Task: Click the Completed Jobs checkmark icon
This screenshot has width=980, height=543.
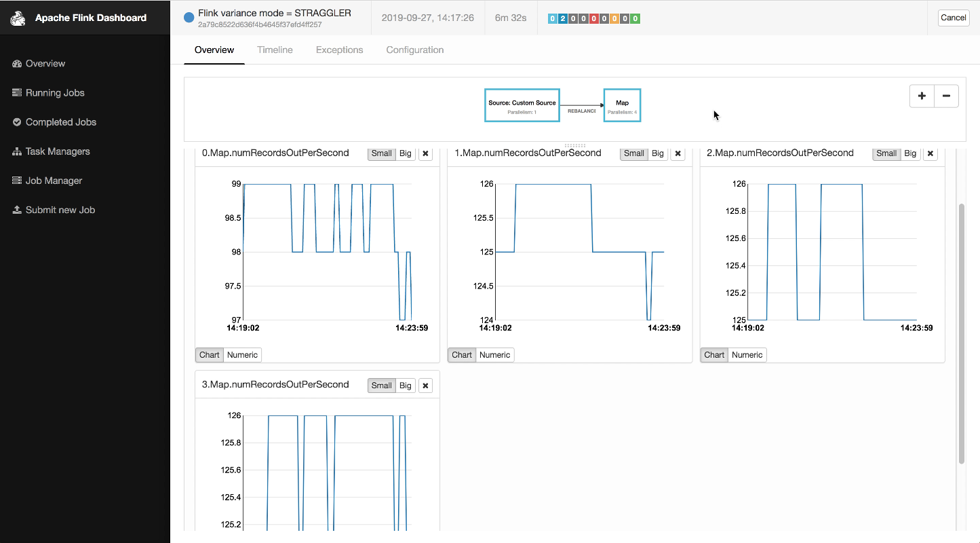Action: click(x=17, y=122)
